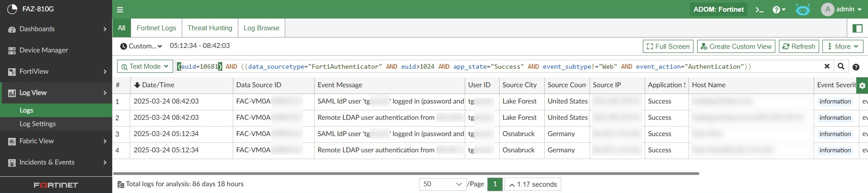Image resolution: width=868 pixels, height=193 pixels.
Task: Clear the search query with X
Action: coord(827,66)
